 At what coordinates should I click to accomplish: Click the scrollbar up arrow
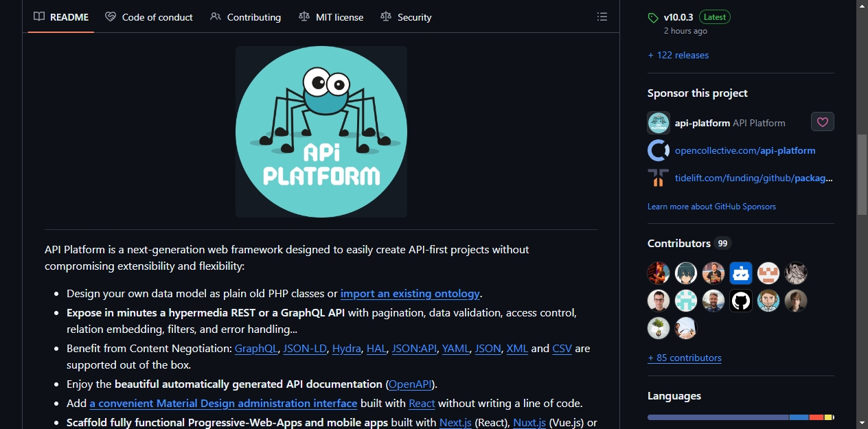(862, 5)
